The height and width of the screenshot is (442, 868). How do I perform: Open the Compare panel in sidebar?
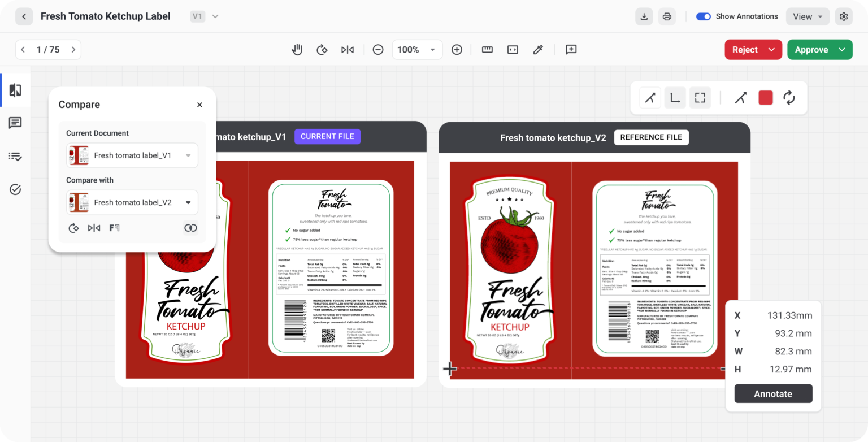pyautogui.click(x=15, y=89)
